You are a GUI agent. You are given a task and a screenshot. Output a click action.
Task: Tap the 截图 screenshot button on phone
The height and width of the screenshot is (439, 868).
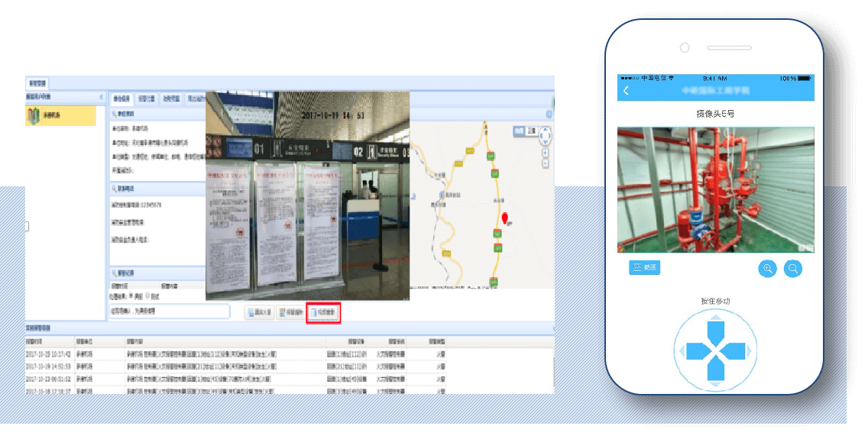[644, 268]
